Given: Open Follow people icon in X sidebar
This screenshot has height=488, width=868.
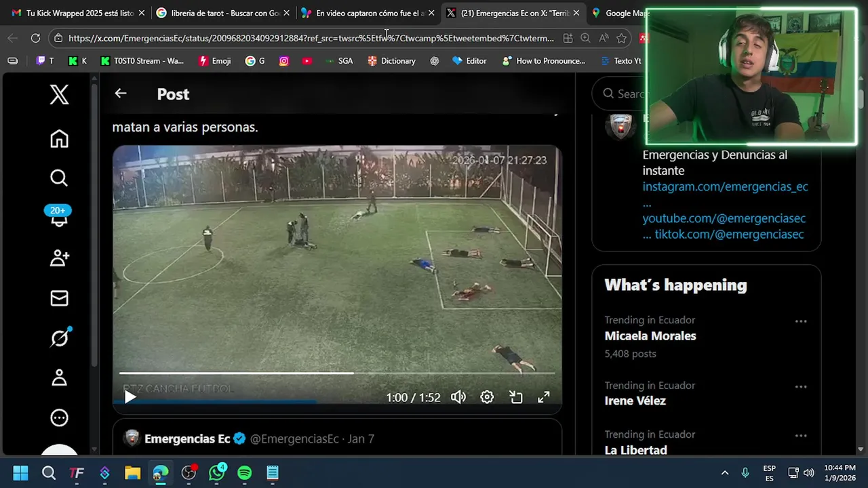Looking at the screenshot, I should 59,258.
